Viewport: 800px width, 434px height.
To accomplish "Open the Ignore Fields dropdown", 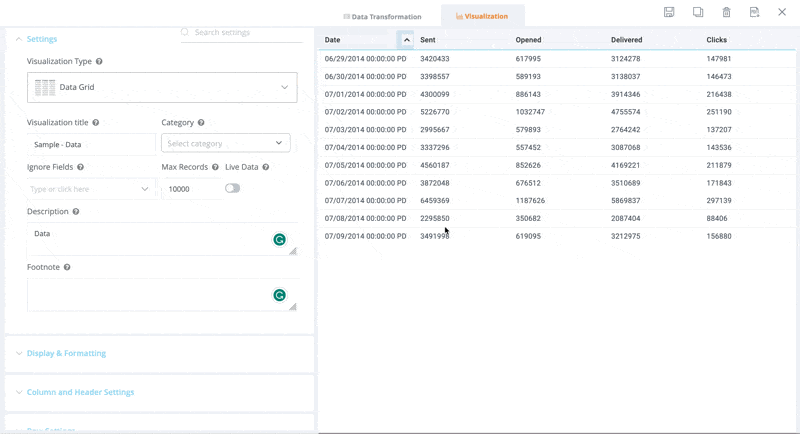I will [90, 189].
